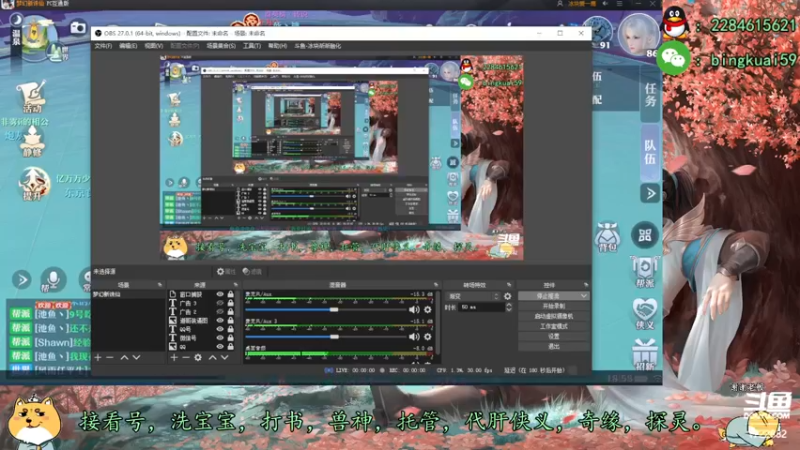Open the 文件(F) menu in OBS
Viewport: 800px width, 450px height.
103,46
